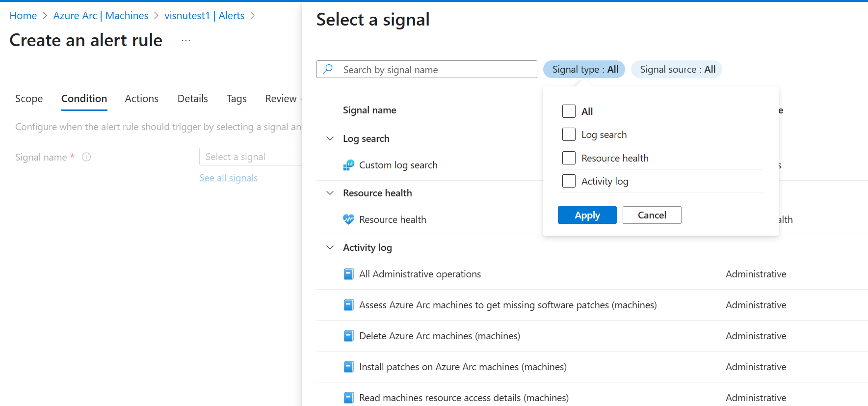
Task: Open the Select a signal dropdown
Action: (250, 157)
